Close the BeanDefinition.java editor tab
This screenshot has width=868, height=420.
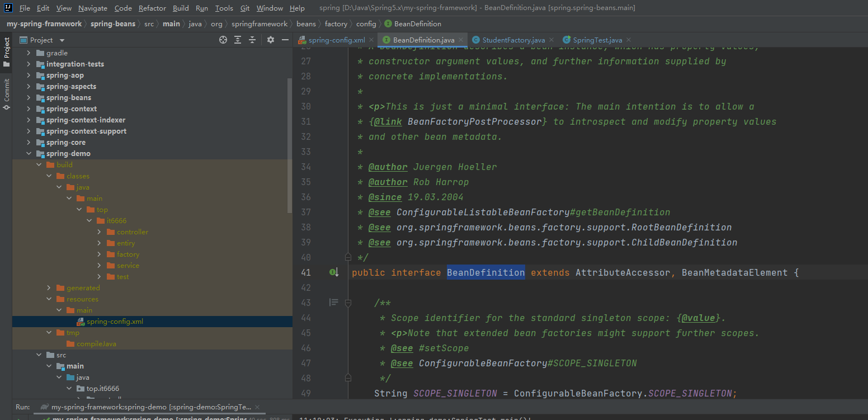tap(461, 40)
